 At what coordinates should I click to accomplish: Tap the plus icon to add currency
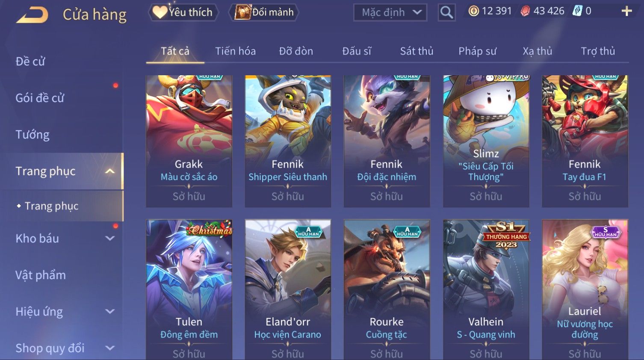[x=626, y=11]
